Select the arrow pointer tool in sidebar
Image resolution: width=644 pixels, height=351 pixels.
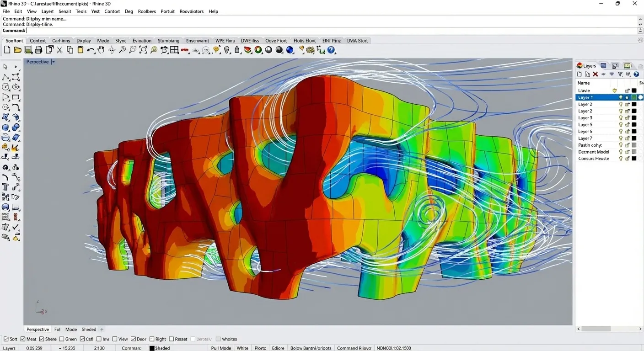click(x=5, y=67)
